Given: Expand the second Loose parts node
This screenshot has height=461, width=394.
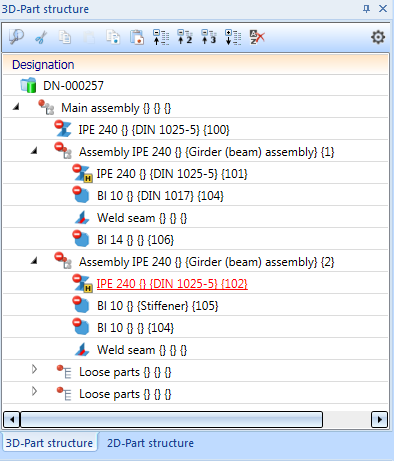Looking at the screenshot, I should coord(34,391).
